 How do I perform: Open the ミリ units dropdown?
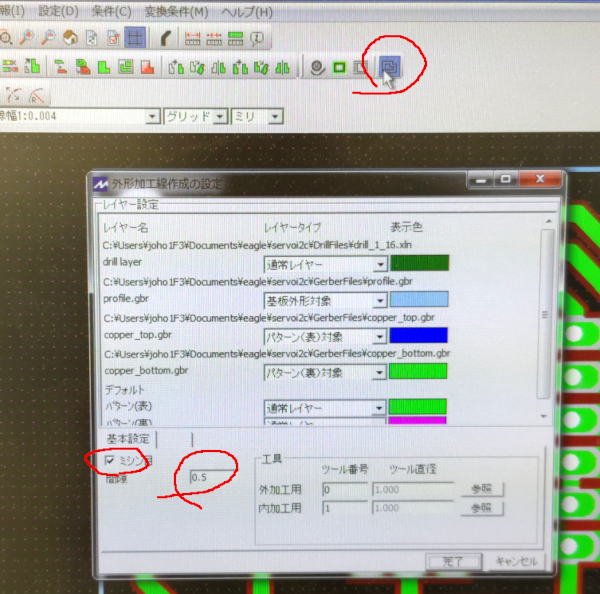(x=275, y=117)
